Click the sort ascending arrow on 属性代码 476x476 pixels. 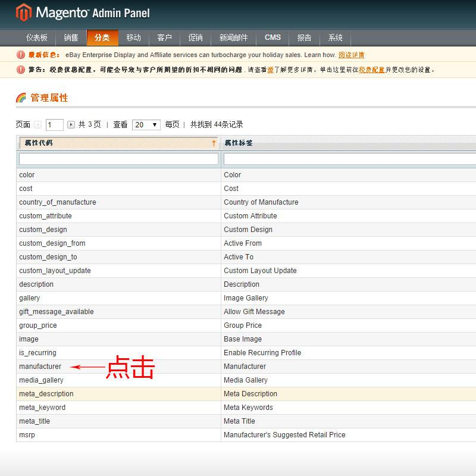click(x=214, y=143)
